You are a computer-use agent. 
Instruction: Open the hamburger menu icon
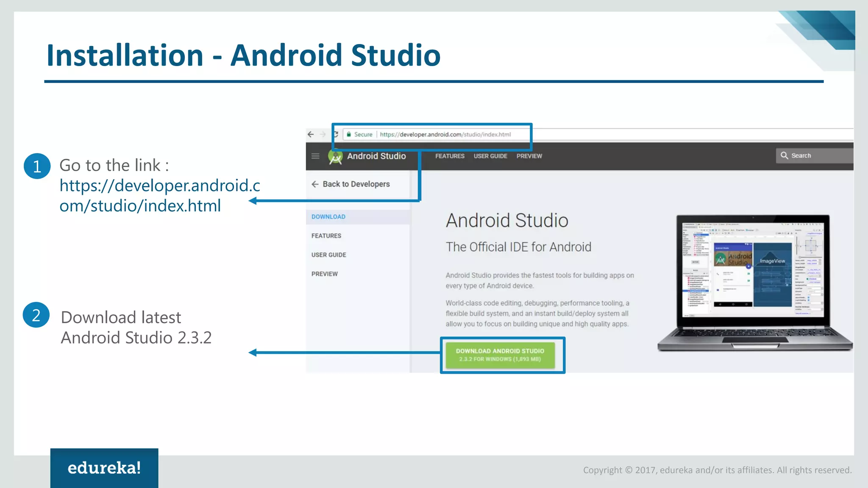(315, 156)
